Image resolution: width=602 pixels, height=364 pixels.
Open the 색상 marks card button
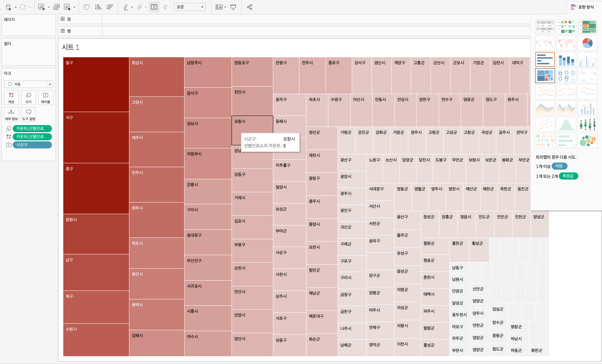tap(11, 98)
